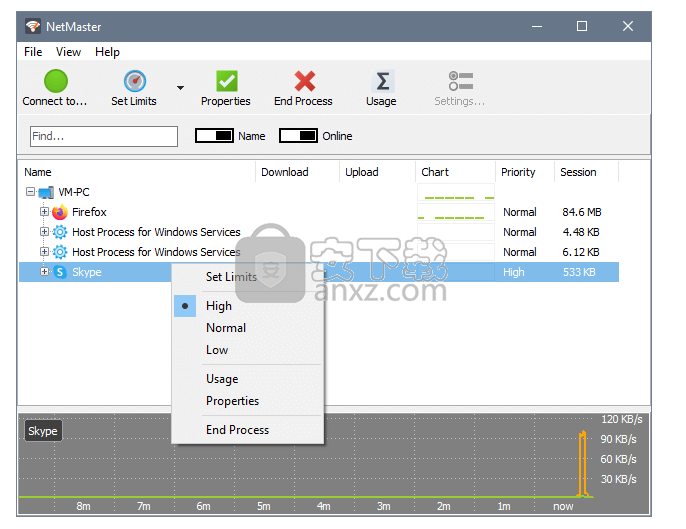The height and width of the screenshot is (529, 686).
Task: Toggle the Online filter switch
Action: coord(298,136)
